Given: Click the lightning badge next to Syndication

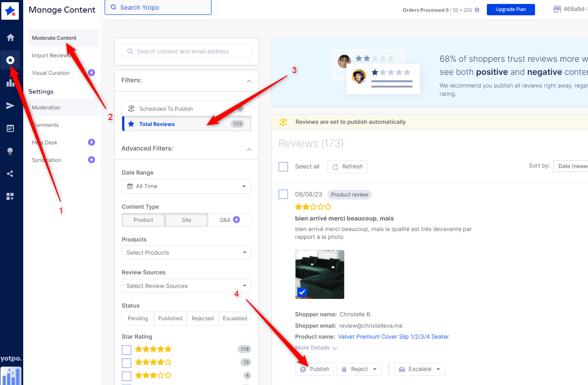Looking at the screenshot, I should coord(92,160).
